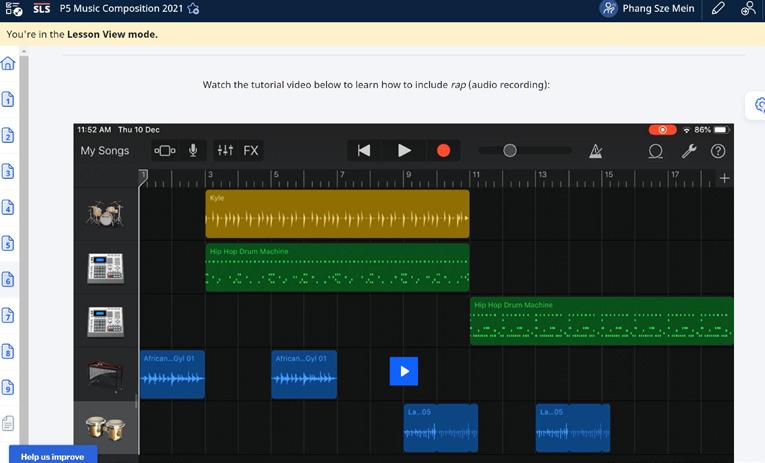Go to the home page in sidebar
This screenshot has width=765, height=463.
[8, 64]
